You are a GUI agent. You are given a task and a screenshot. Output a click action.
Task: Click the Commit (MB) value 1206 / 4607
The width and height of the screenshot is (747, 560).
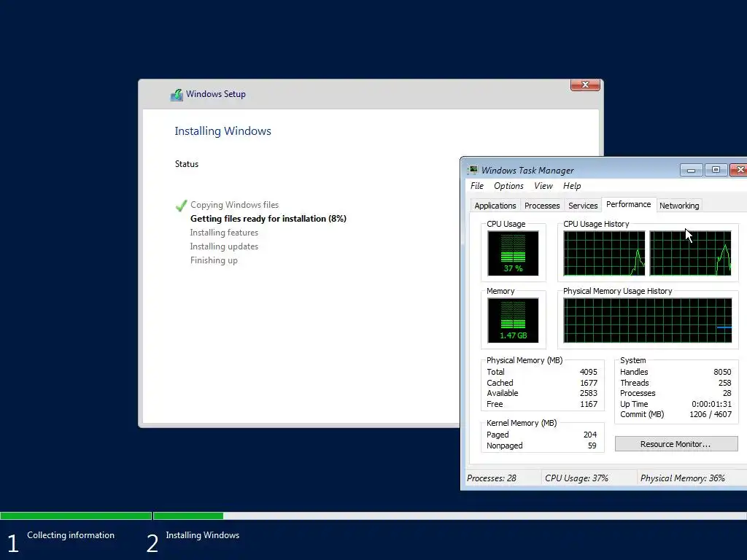(x=711, y=414)
